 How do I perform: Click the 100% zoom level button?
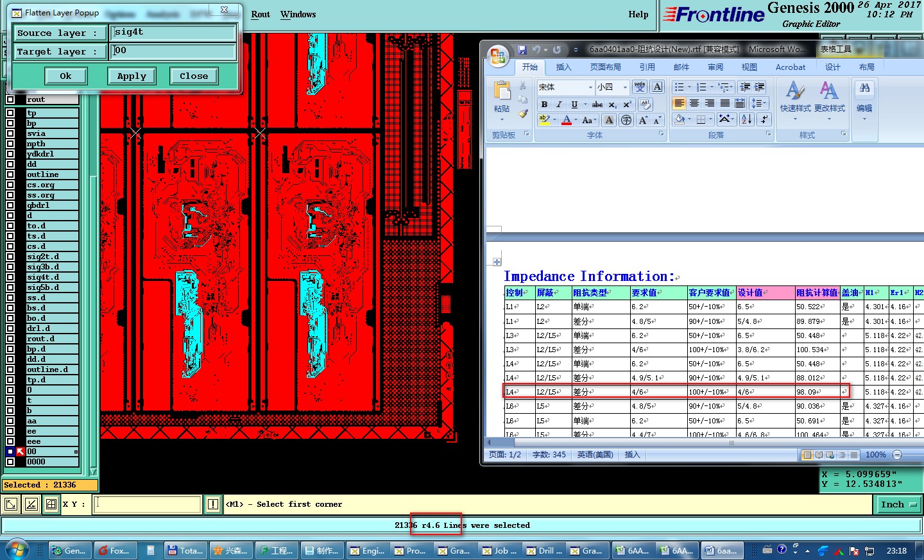point(875,455)
